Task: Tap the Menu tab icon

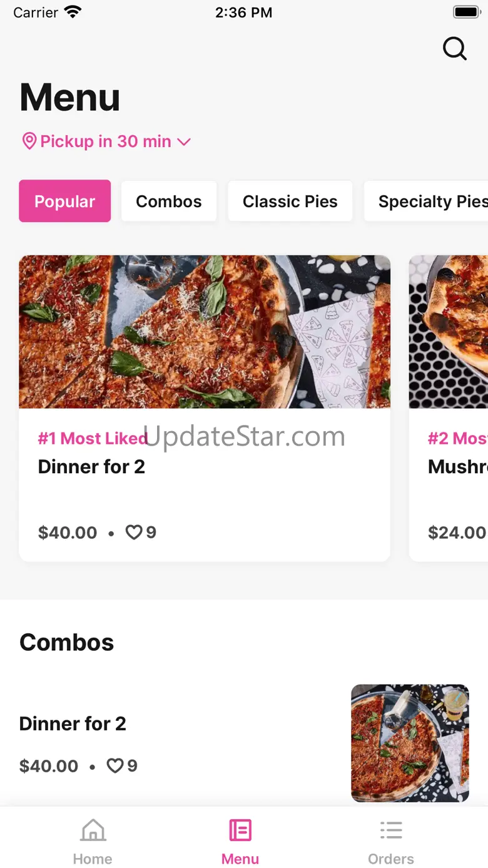Action: pos(240,831)
